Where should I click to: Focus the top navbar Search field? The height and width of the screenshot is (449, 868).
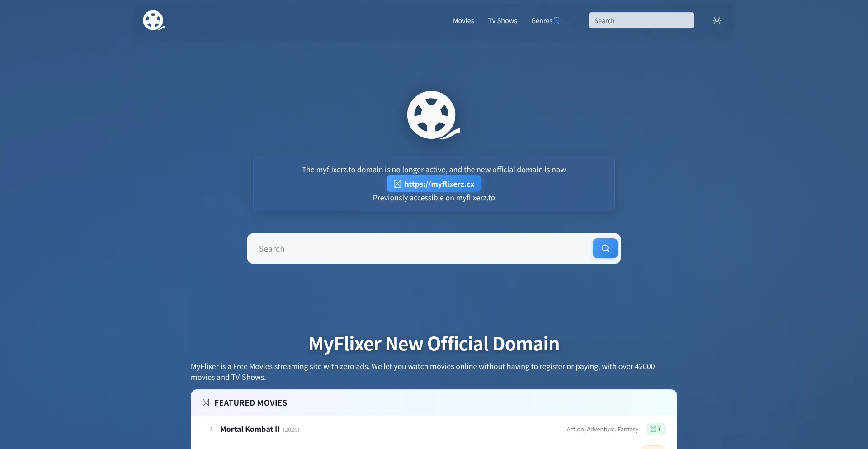(x=641, y=20)
